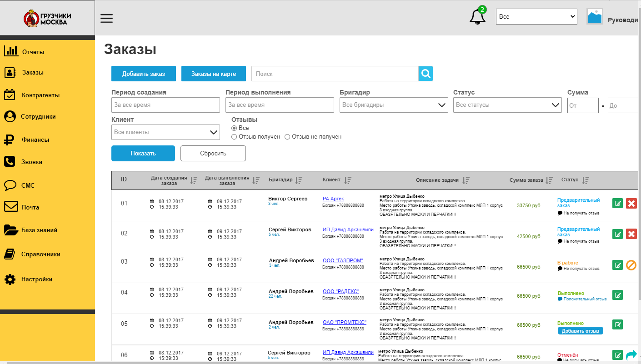Click the blue forward arrow on order 06
Image resolution: width=641 pixels, height=364 pixels.
pos(631,355)
